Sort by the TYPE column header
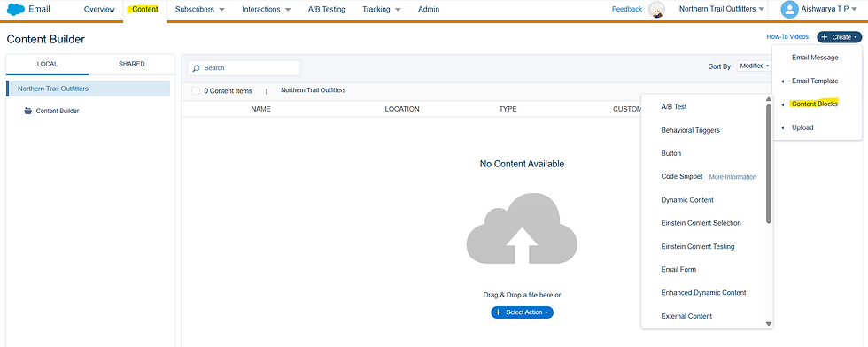Viewport: 868px width, 347px height. click(508, 109)
